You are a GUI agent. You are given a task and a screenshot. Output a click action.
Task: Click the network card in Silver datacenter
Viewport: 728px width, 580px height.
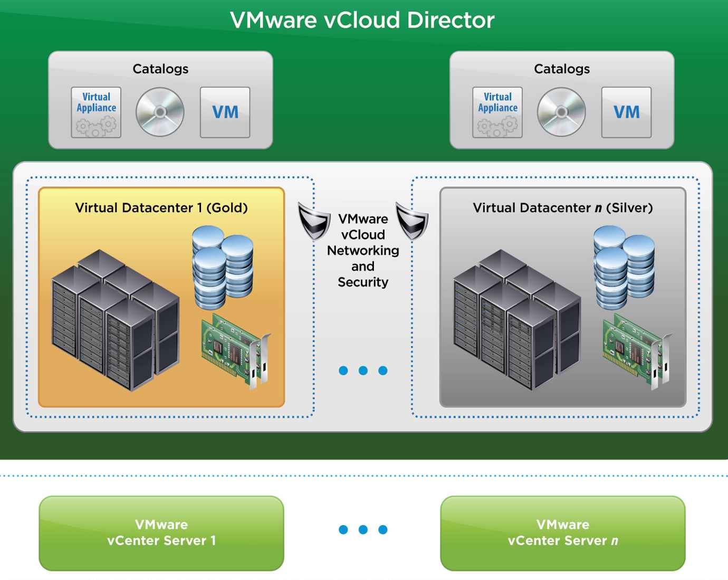pos(638,351)
